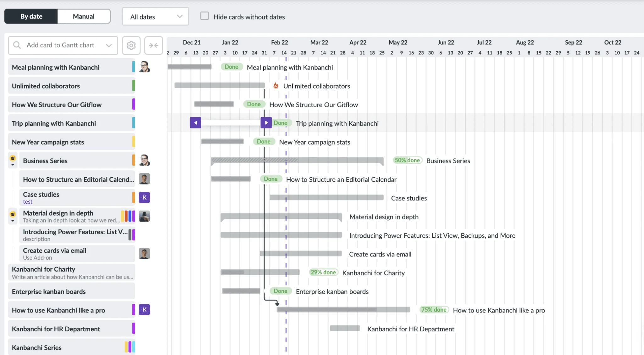644x355 pixels.
Task: Collapse the Material design in depth group triangle
Action: [x=13, y=220]
